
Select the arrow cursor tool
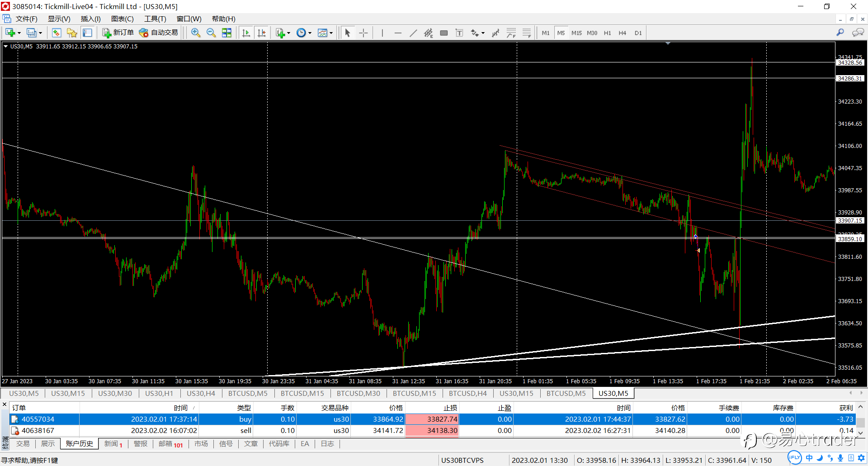pyautogui.click(x=348, y=33)
